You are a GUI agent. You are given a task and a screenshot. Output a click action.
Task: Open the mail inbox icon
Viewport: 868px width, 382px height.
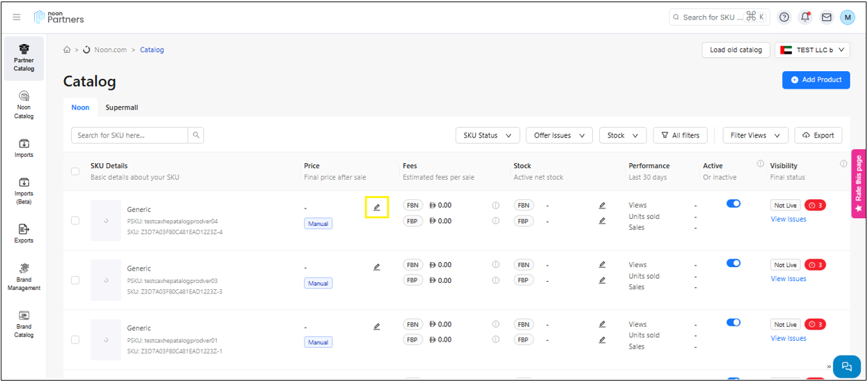pos(826,17)
